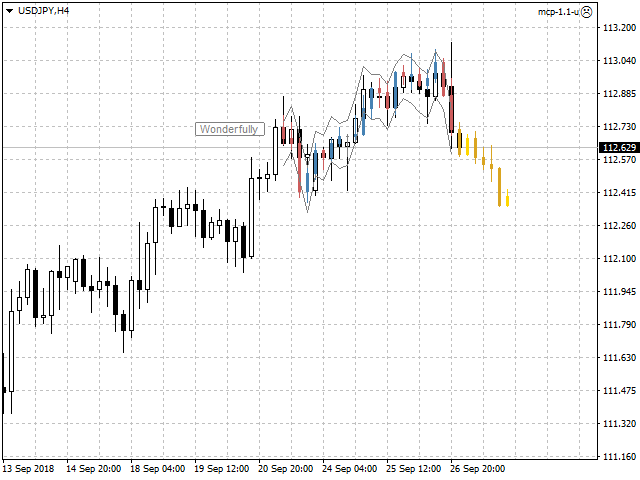Click the mcp-1.1-u expert advisor label
This screenshot has width=640, height=480.
tap(558, 10)
